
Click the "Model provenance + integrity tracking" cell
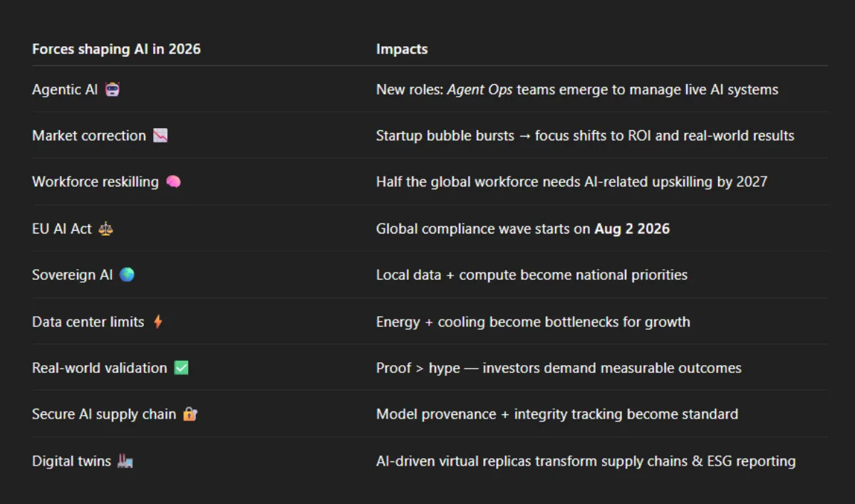point(556,414)
